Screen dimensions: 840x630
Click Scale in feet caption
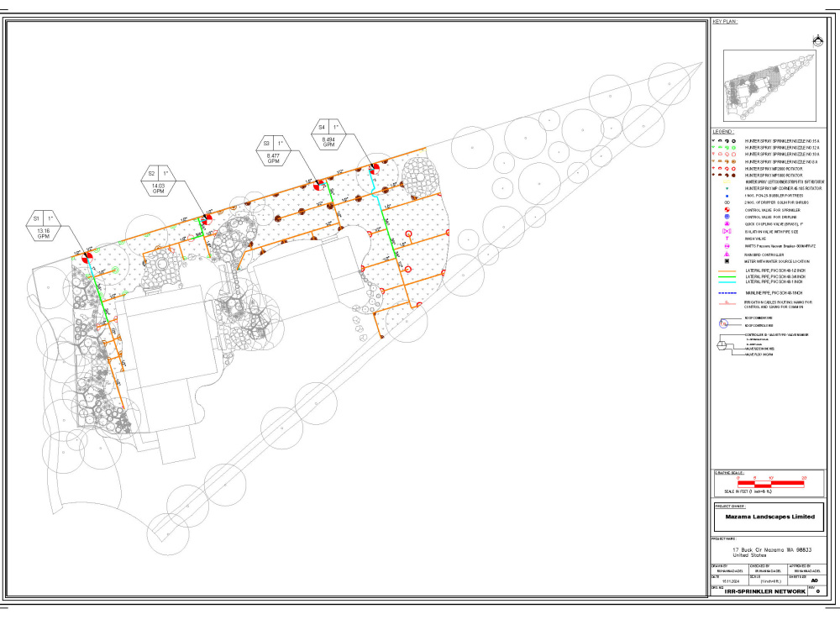[x=748, y=491]
